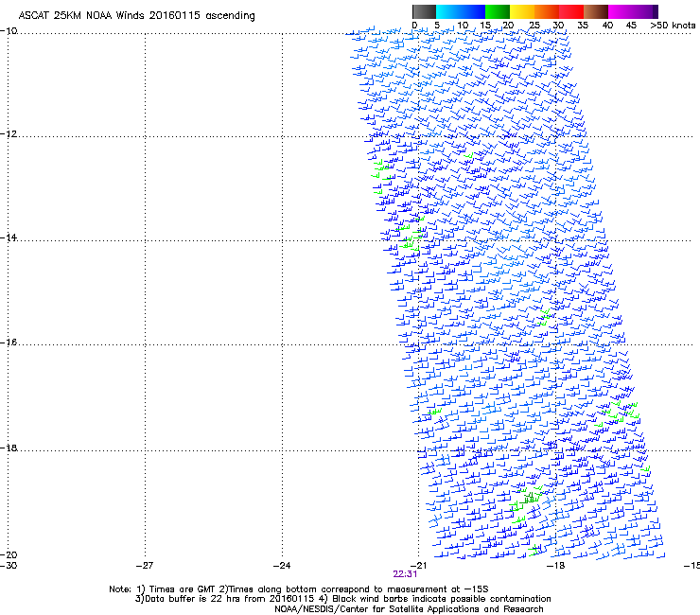The image size is (700, 615).
Task: Click the green 15–20 knot color segment
Action: (498, 11)
